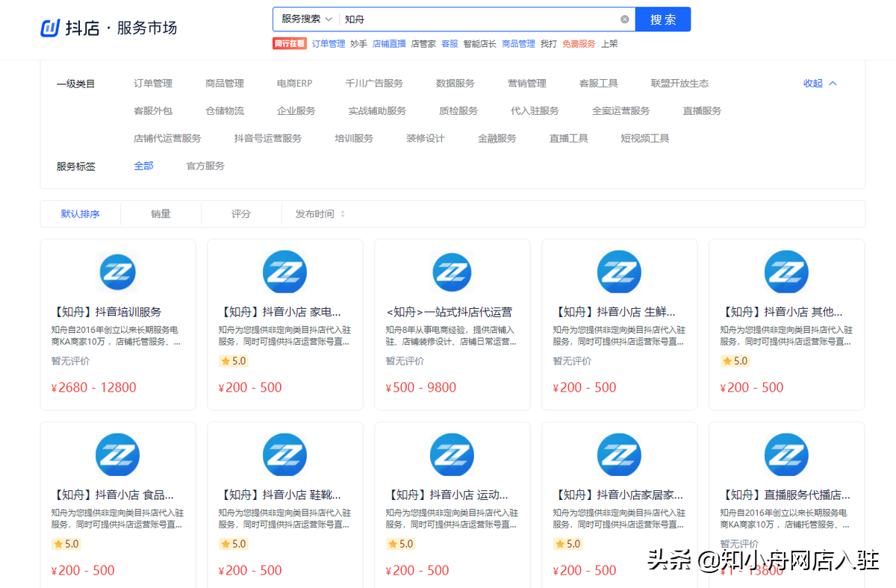Click the 5.0 rating on 家居家 card
The height and width of the screenshot is (588, 896).
coord(567,544)
